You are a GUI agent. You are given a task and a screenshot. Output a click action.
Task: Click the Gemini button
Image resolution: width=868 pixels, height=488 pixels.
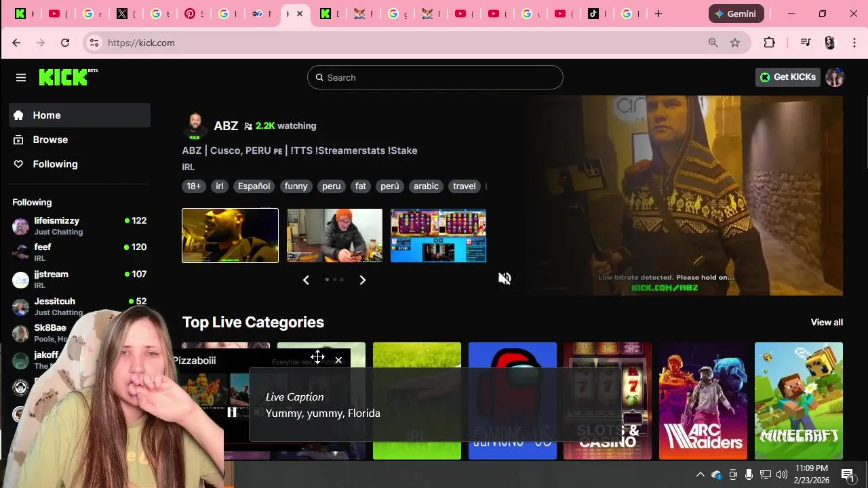point(736,14)
